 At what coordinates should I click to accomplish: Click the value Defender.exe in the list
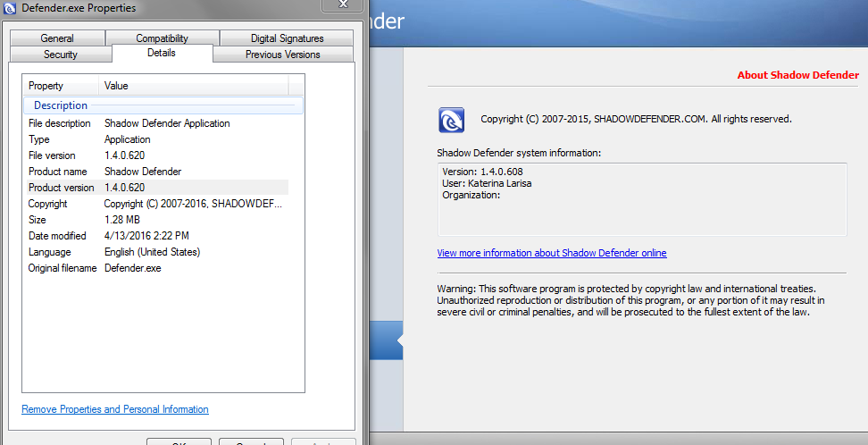[133, 268]
